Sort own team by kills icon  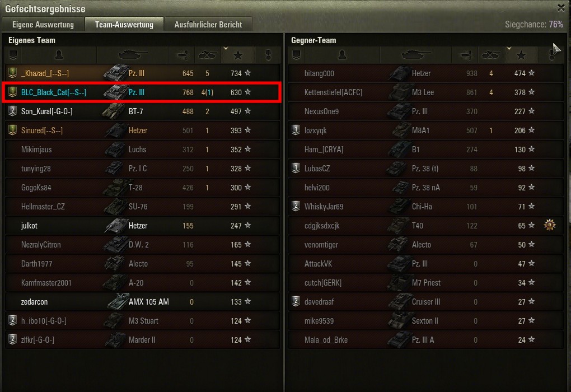208,55
